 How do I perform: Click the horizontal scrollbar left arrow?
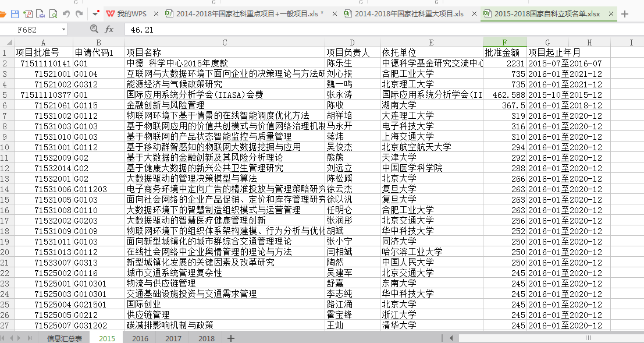pos(452,338)
